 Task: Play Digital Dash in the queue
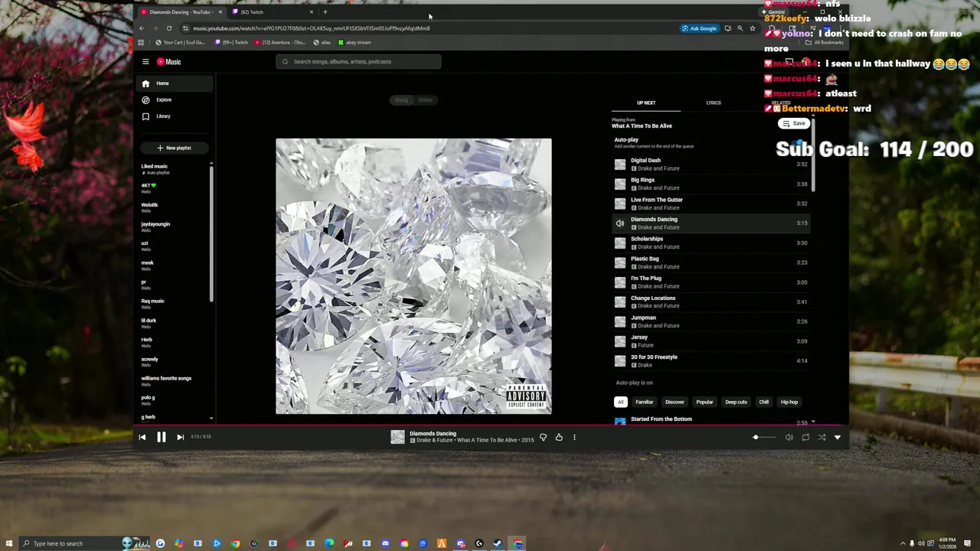pyautogui.click(x=711, y=165)
